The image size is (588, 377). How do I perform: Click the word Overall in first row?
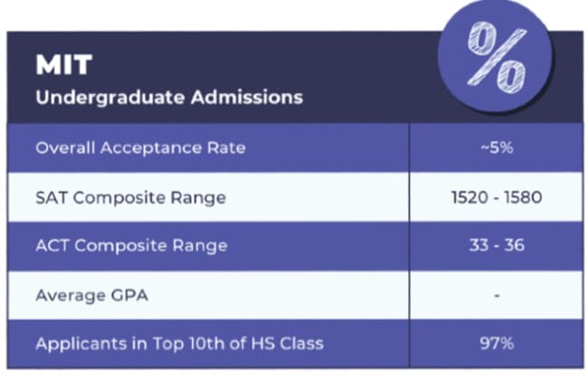62,147
